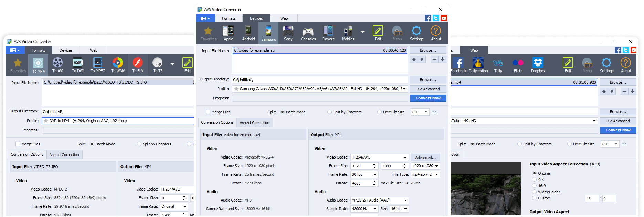The image size is (644, 217).
Task: Select Dailymotion upload icon
Action: tap(478, 65)
